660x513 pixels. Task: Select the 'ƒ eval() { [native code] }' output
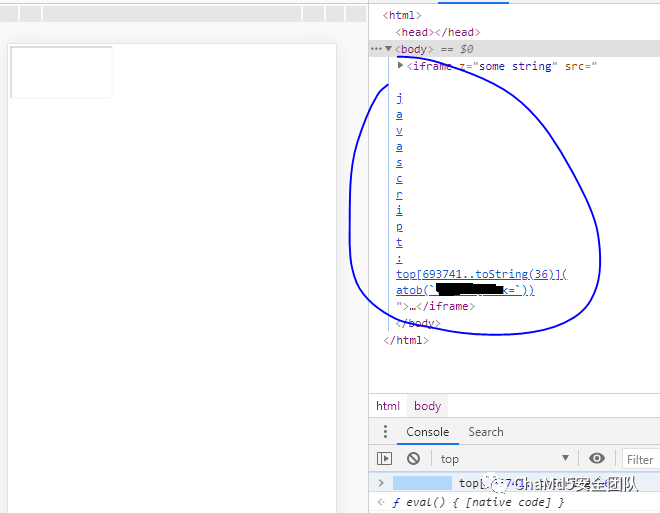(478, 502)
